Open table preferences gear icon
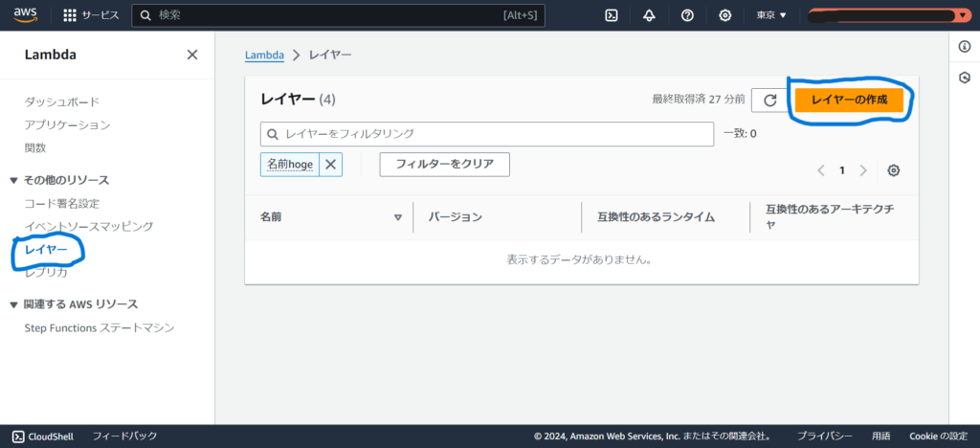The height and width of the screenshot is (448, 980). click(x=893, y=170)
